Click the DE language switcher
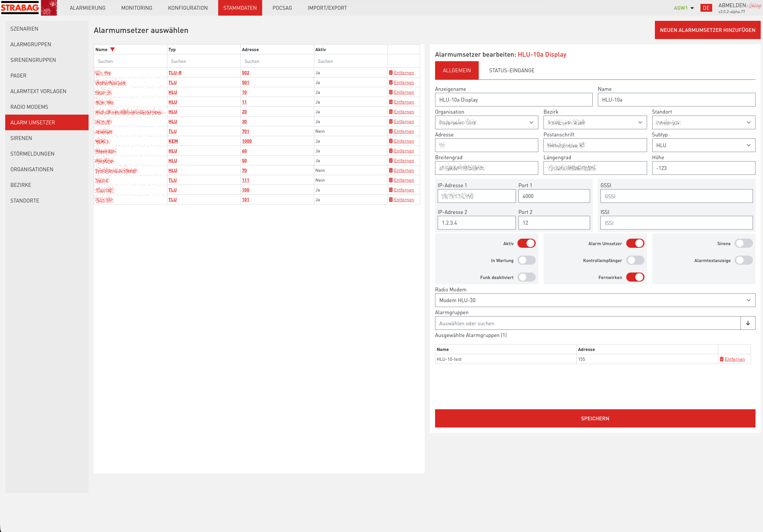The height and width of the screenshot is (532, 763). pyautogui.click(x=707, y=7)
